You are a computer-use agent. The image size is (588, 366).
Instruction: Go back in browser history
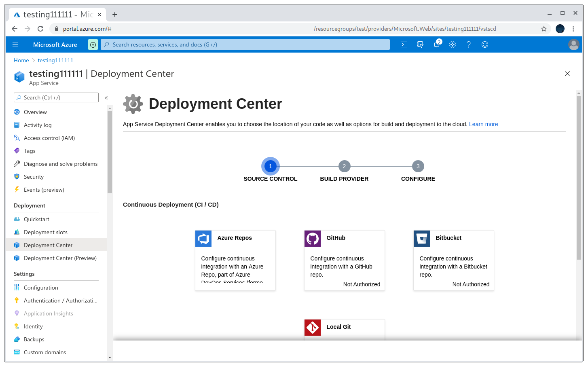(15, 29)
